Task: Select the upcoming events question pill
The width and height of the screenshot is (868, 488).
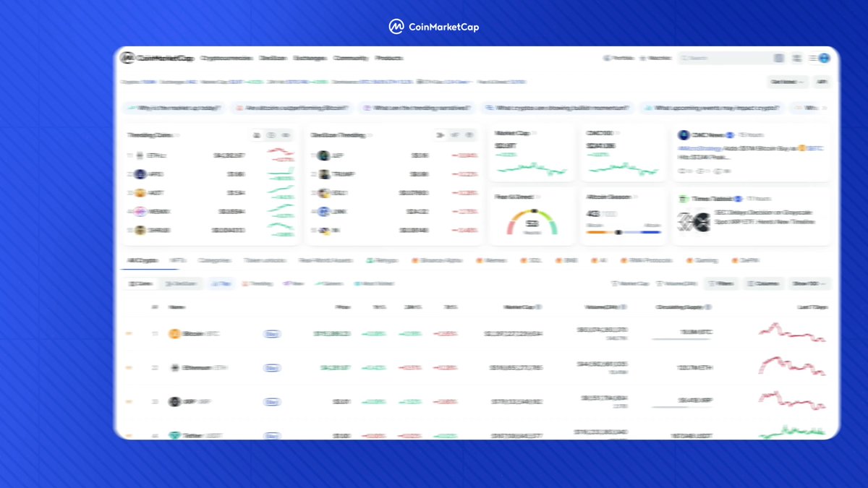Action: (712, 108)
